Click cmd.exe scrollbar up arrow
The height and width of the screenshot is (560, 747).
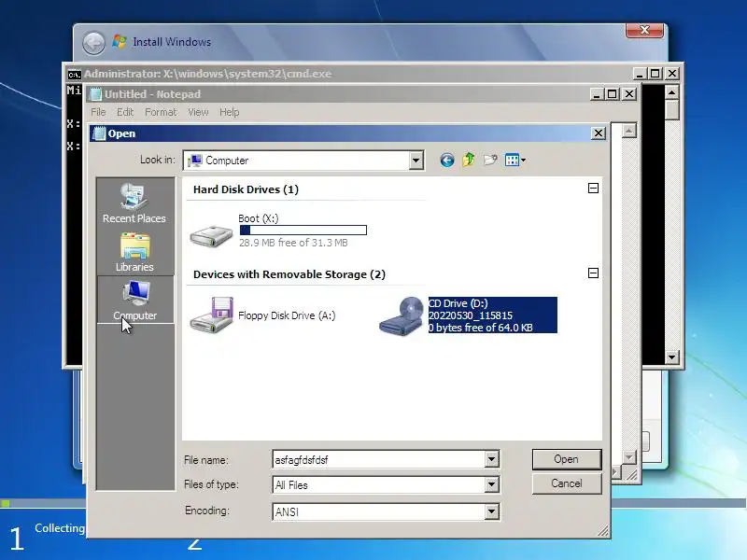[671, 91]
